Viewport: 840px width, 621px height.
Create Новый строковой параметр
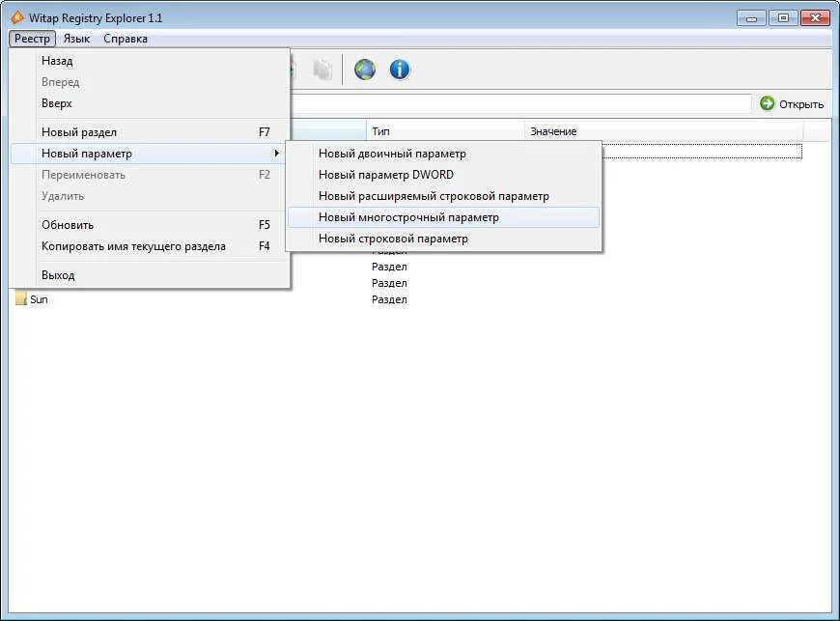[443, 239]
